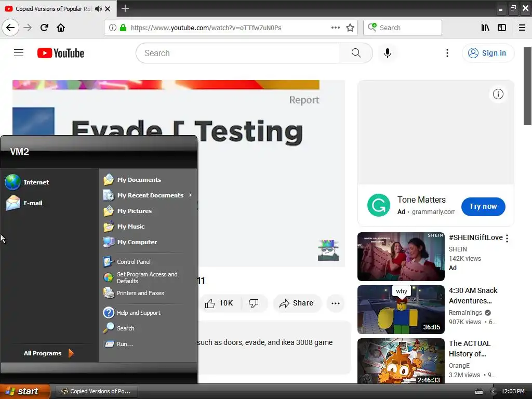Open Help and Support
532x399 pixels.
coord(132,312)
